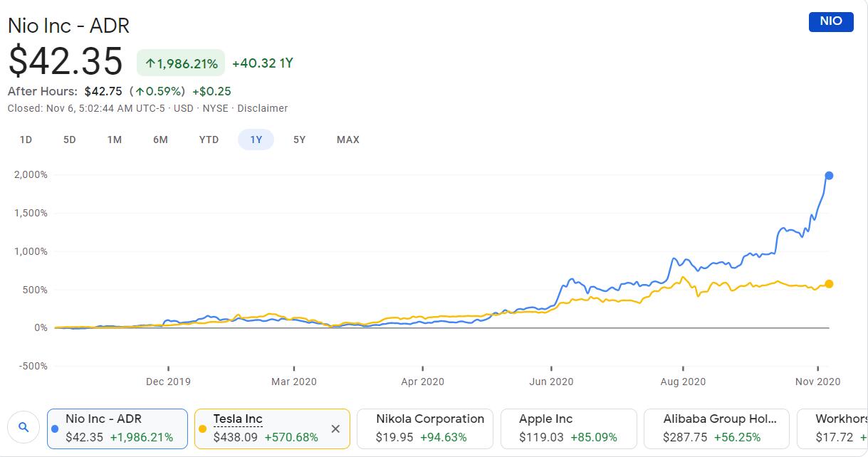Click the Tesla Inc comparison chip

coord(263,429)
